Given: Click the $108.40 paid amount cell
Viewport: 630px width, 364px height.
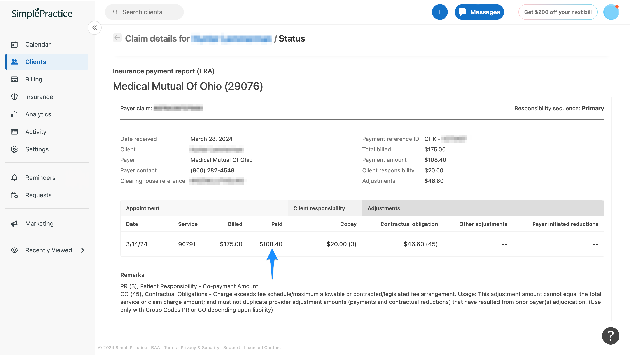Looking at the screenshot, I should [x=271, y=244].
